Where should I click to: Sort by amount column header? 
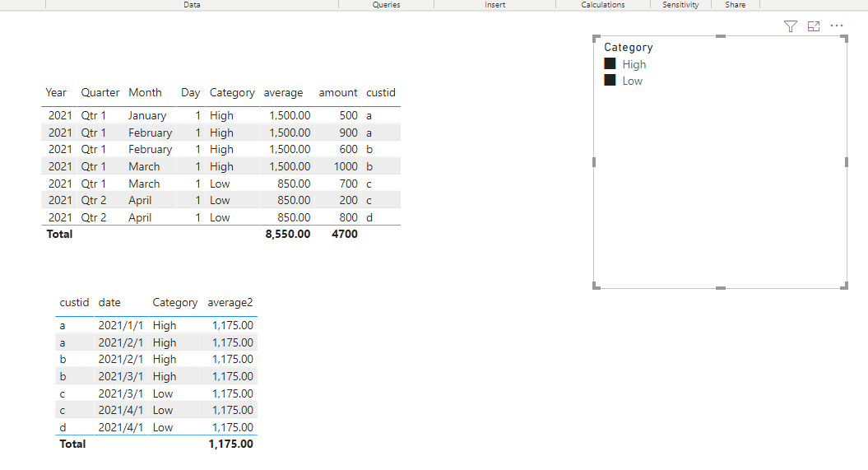[337, 92]
